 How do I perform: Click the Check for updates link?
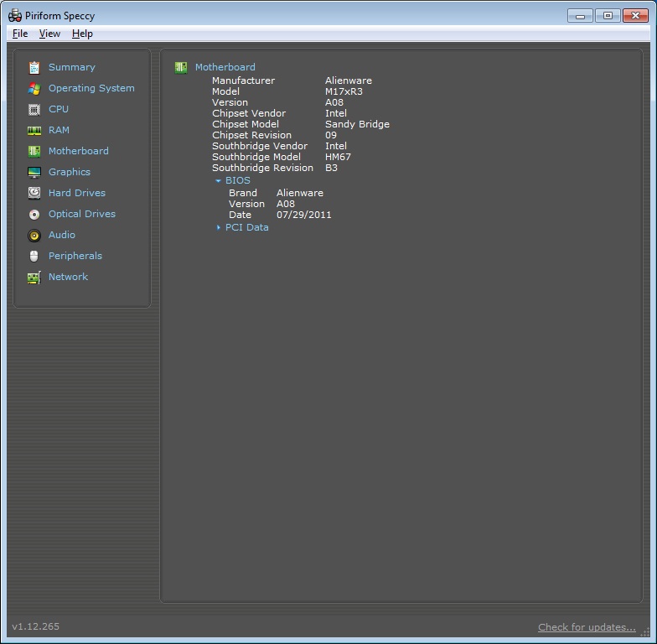pyautogui.click(x=587, y=627)
